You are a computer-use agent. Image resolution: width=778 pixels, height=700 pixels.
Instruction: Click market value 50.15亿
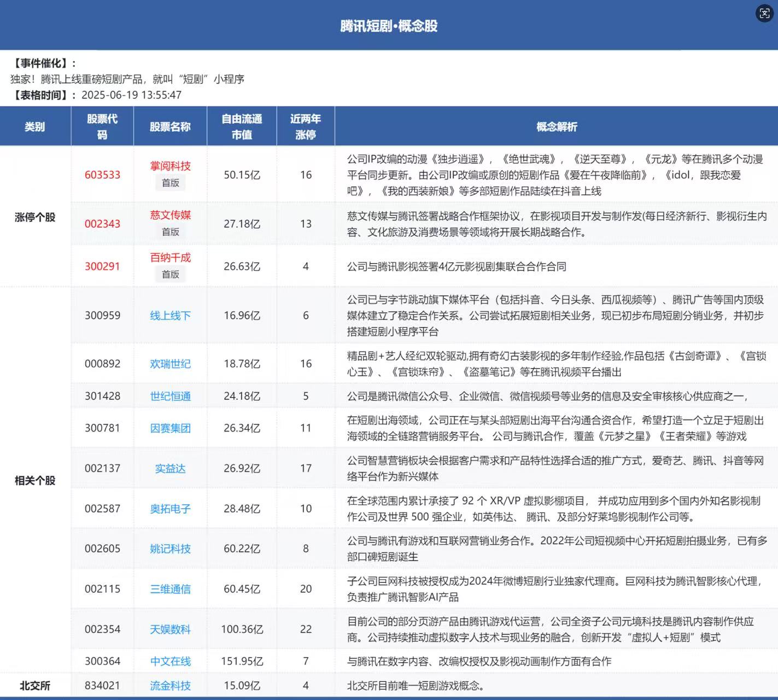(x=242, y=175)
